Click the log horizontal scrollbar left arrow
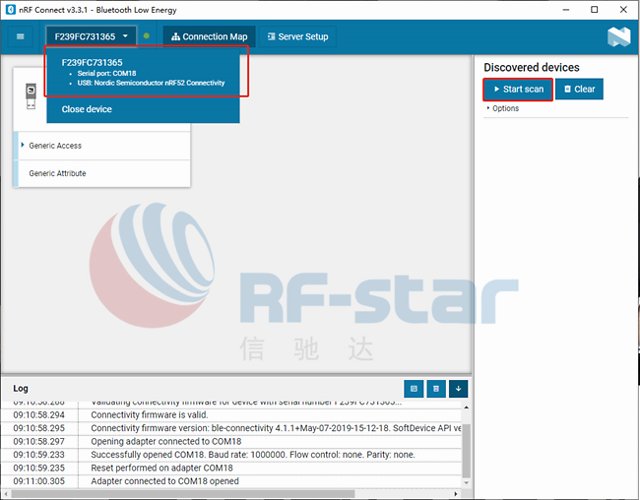 pyautogui.click(x=6, y=494)
